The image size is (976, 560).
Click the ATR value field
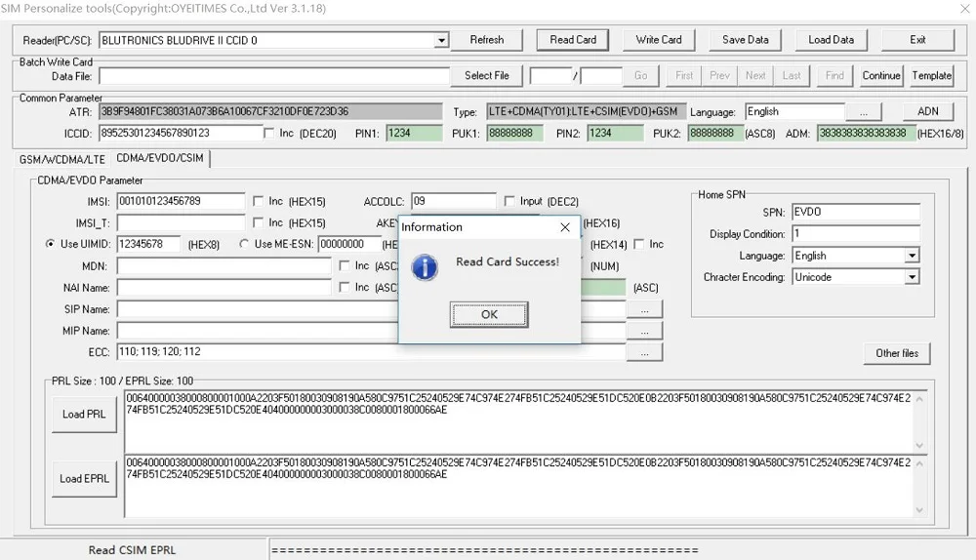(270, 112)
